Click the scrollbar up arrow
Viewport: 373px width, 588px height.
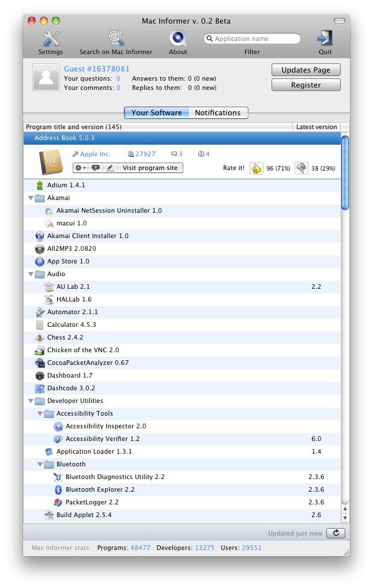345,509
